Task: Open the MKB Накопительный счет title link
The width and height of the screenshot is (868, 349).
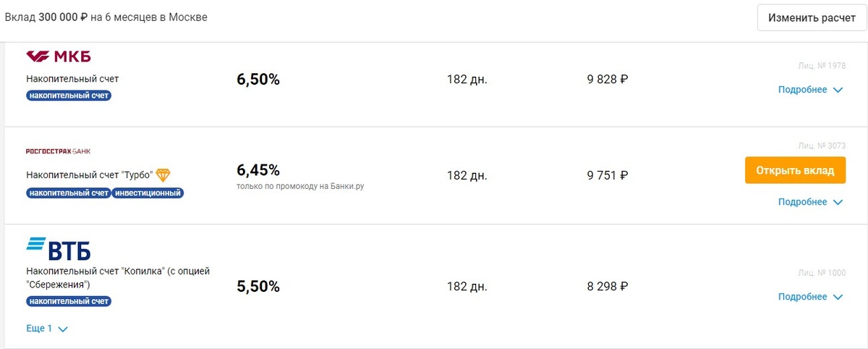Action: (72, 78)
